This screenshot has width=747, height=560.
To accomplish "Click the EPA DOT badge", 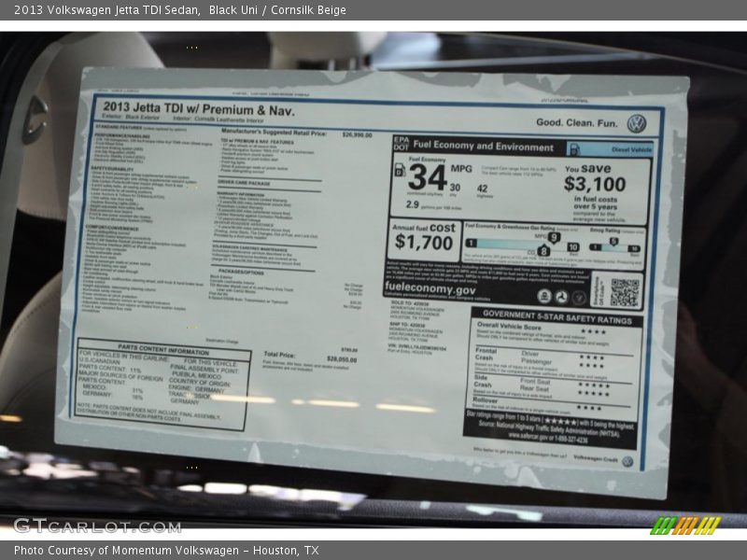I will tap(401, 145).
